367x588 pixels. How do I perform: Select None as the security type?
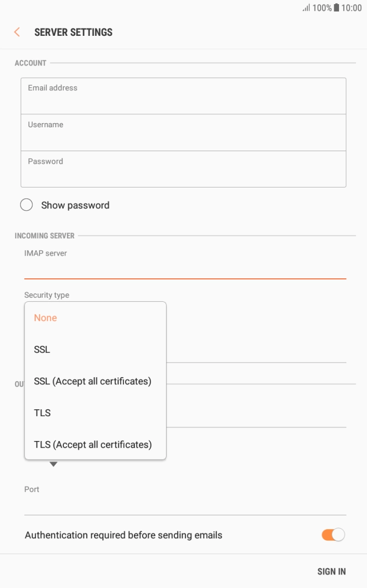click(x=45, y=317)
